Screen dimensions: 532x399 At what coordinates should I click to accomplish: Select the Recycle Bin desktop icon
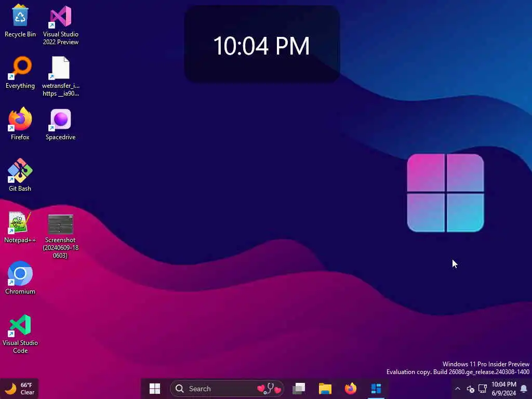click(x=20, y=21)
